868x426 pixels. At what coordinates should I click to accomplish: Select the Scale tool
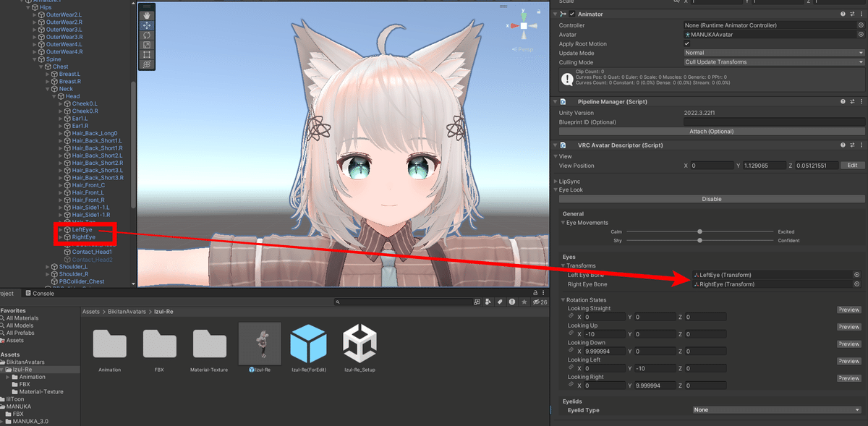[147, 44]
